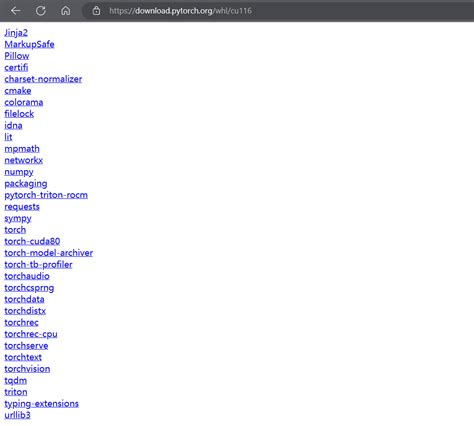This screenshot has width=474, height=426.
Task: Click the torchcsprng link
Action: (x=29, y=288)
